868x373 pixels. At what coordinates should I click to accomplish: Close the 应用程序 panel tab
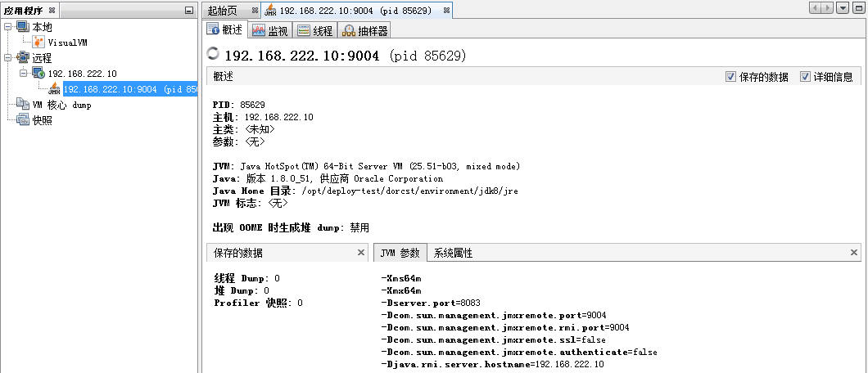click(52, 10)
